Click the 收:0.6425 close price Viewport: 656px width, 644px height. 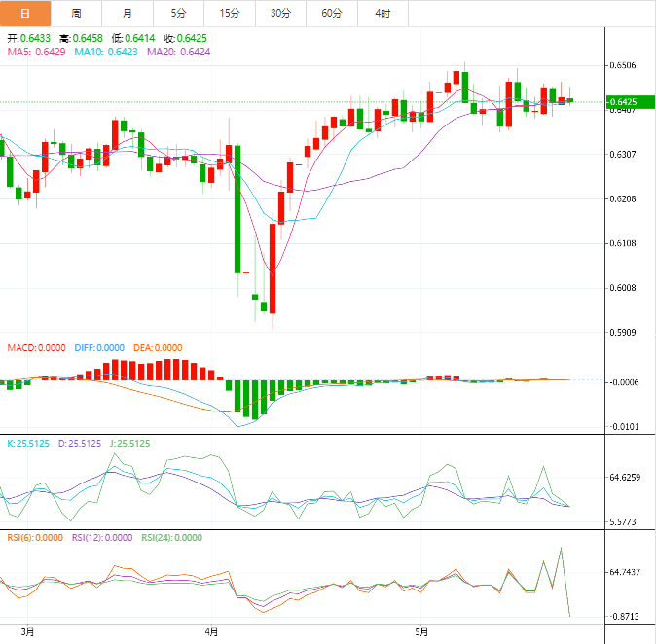(185, 39)
